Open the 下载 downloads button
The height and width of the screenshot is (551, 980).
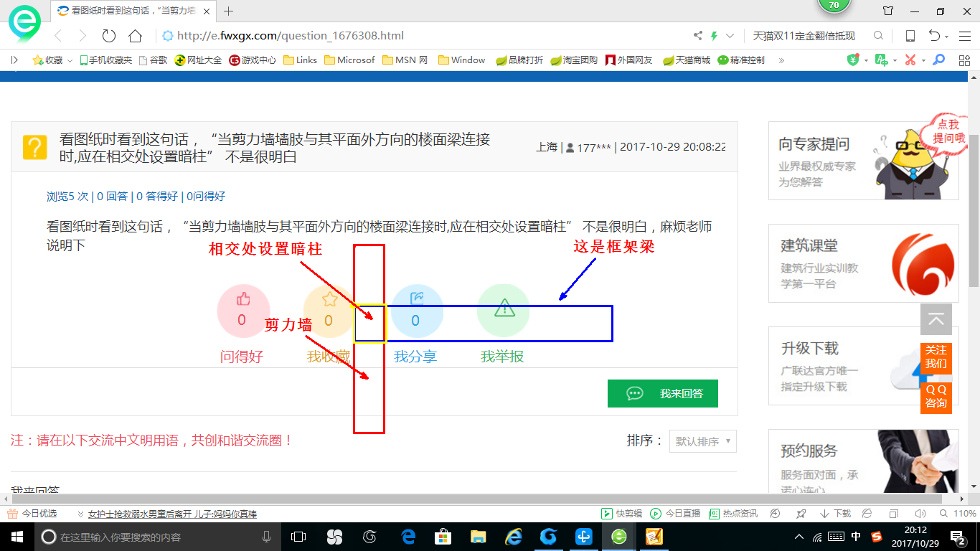[836, 514]
